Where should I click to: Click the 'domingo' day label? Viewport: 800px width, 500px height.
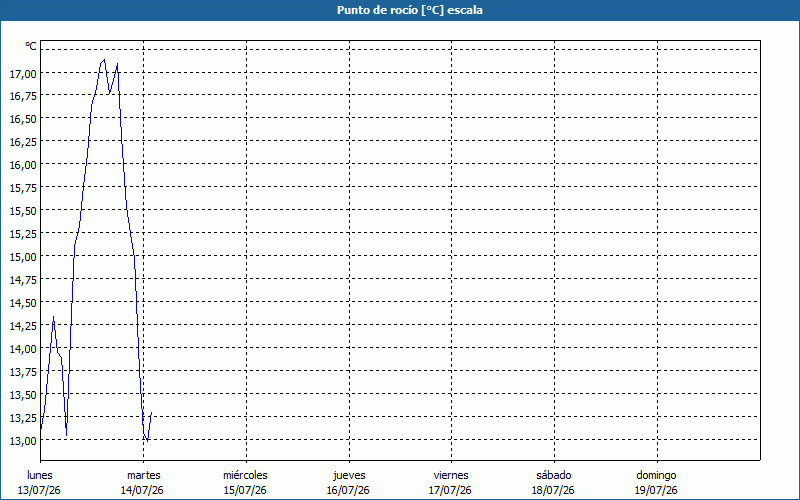656,475
